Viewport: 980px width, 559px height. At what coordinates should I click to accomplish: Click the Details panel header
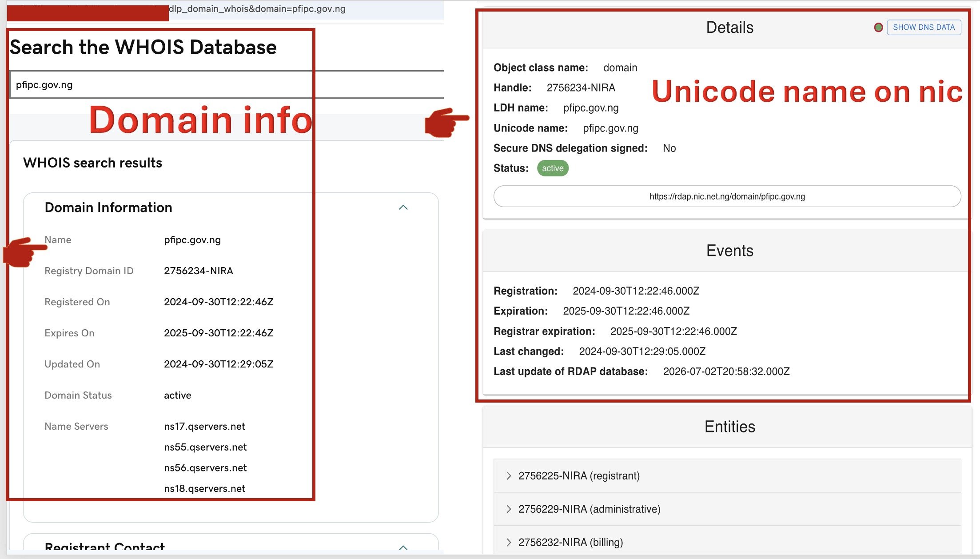coord(730,28)
